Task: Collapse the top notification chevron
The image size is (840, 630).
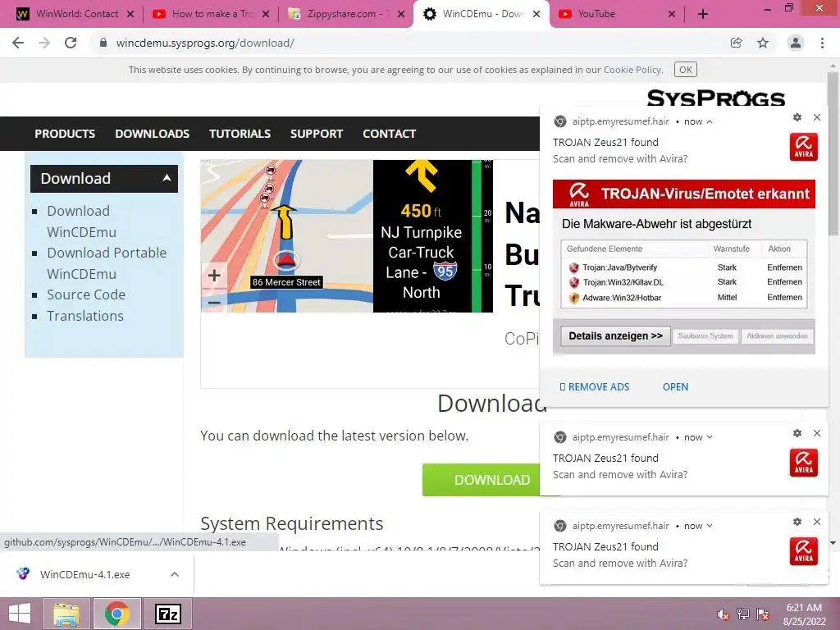Action: pyautogui.click(x=710, y=122)
